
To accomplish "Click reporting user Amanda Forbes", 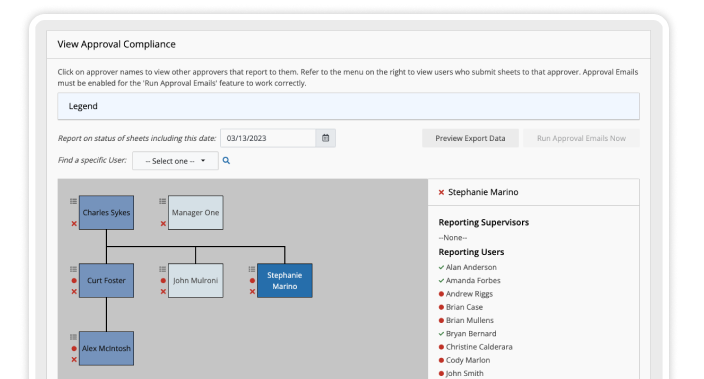I will [x=473, y=281].
